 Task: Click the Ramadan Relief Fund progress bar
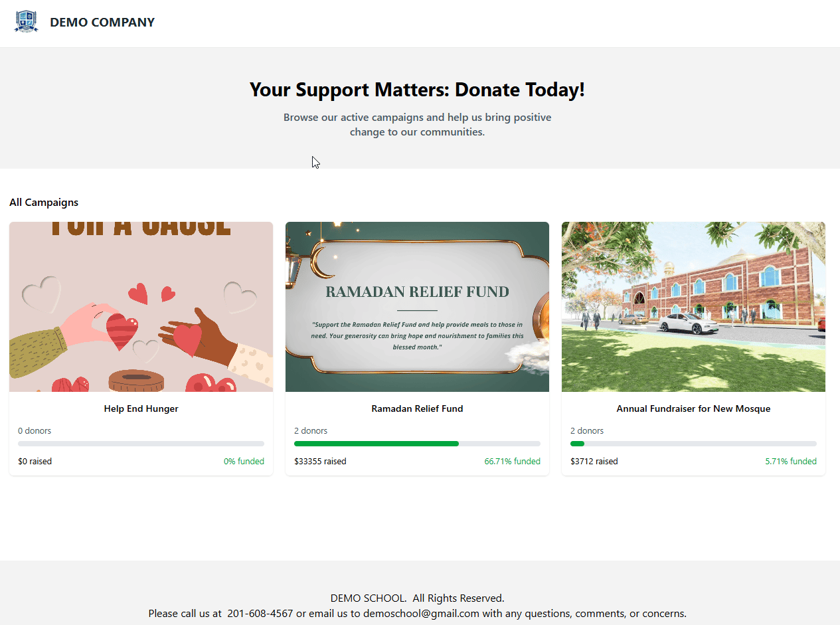click(417, 444)
